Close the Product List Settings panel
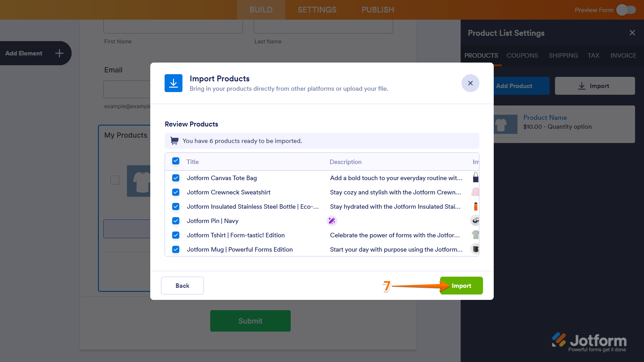This screenshot has height=362, width=644. [632, 33]
